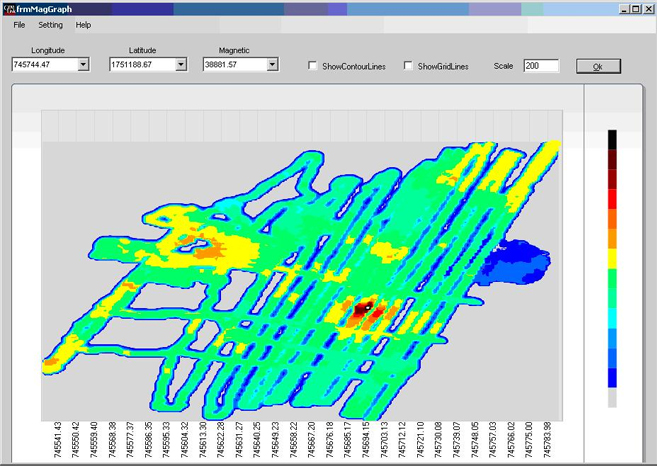Close the frmMagGraph window

pyautogui.click(x=648, y=8)
